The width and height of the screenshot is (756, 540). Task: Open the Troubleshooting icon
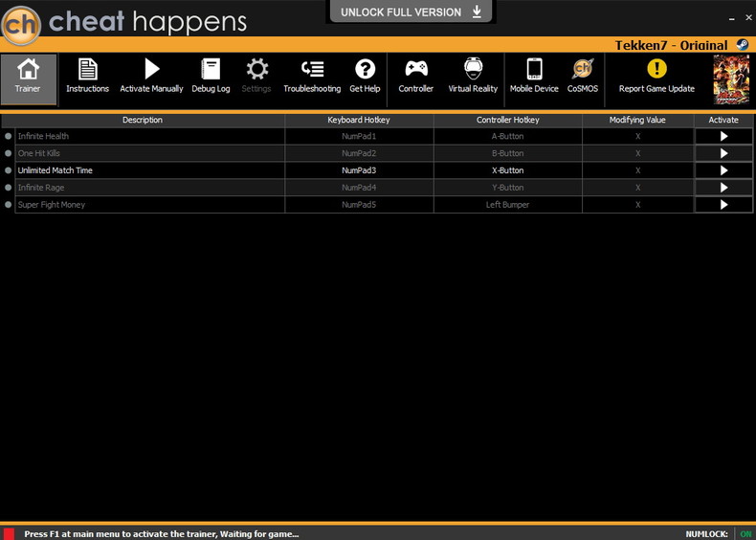[312, 69]
